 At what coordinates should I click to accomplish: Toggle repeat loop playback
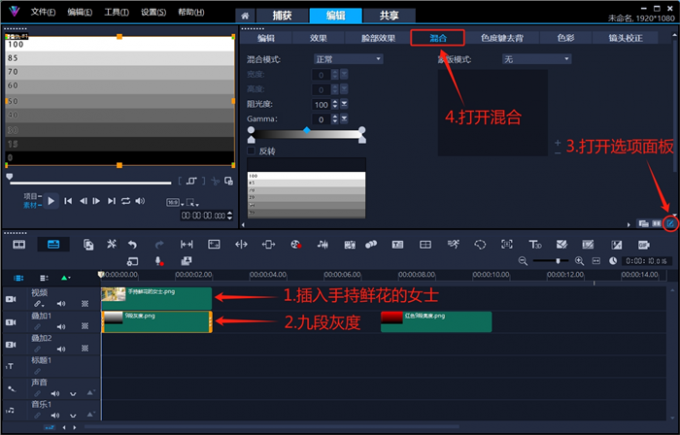(x=126, y=201)
